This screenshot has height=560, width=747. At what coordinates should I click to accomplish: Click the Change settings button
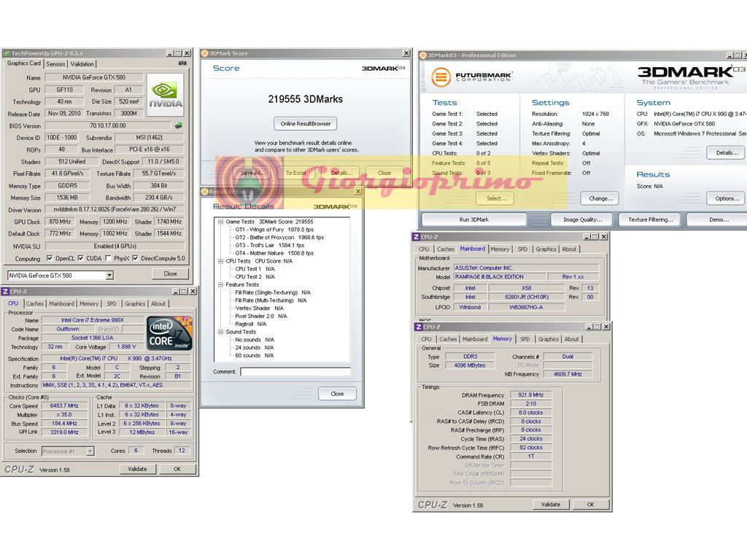tap(600, 198)
